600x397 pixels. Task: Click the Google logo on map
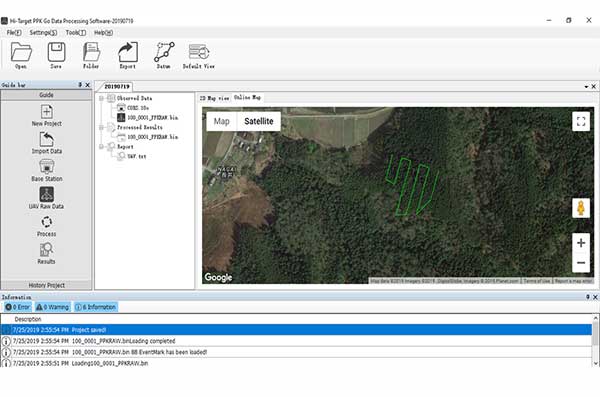click(x=218, y=277)
